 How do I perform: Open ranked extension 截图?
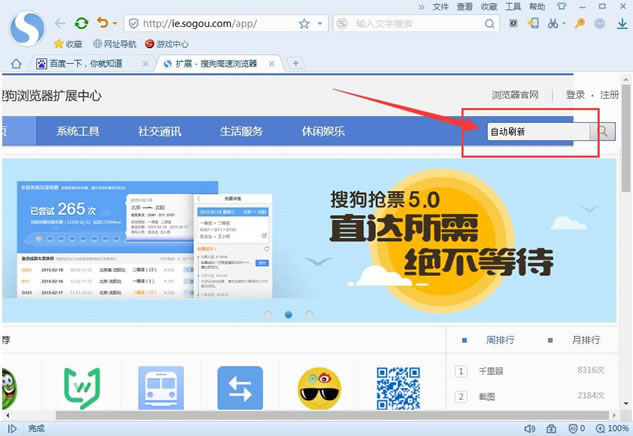click(487, 397)
